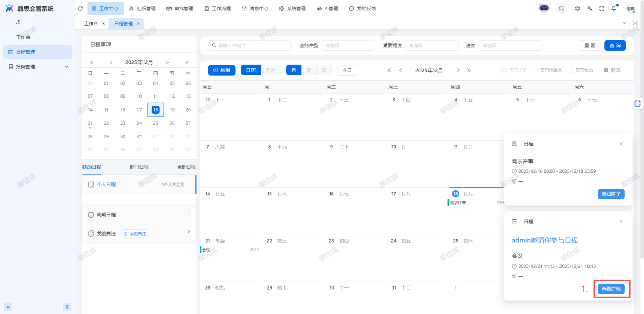Click the notification bell icon
The image size is (644, 314).
(x=614, y=8)
